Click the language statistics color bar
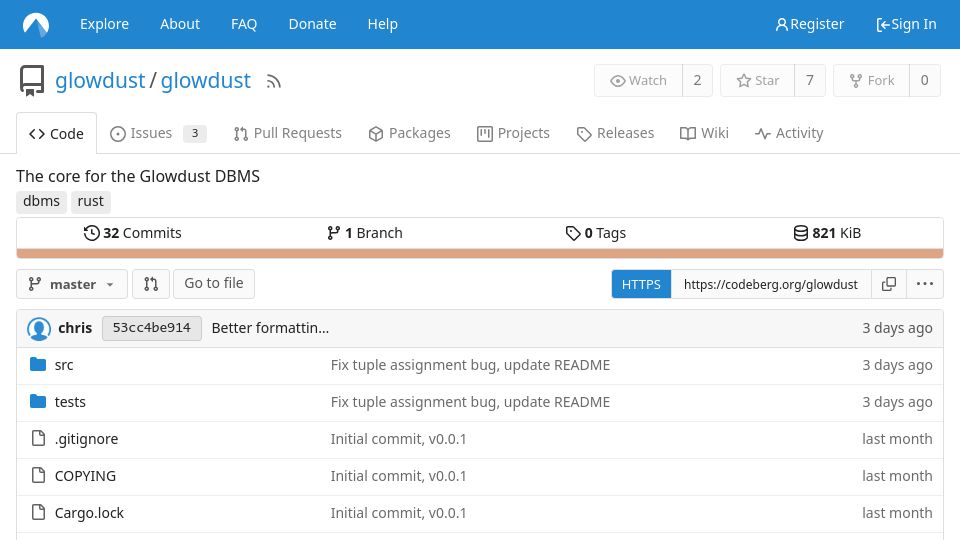 [x=480, y=253]
